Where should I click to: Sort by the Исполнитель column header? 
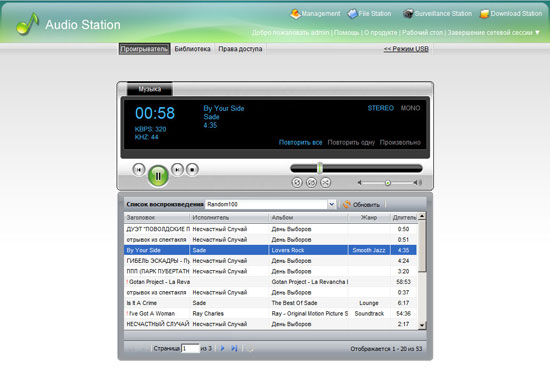click(229, 217)
